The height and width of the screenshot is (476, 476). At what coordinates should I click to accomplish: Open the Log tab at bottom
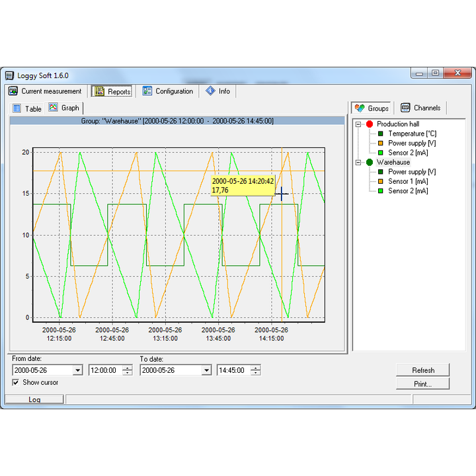(34, 399)
